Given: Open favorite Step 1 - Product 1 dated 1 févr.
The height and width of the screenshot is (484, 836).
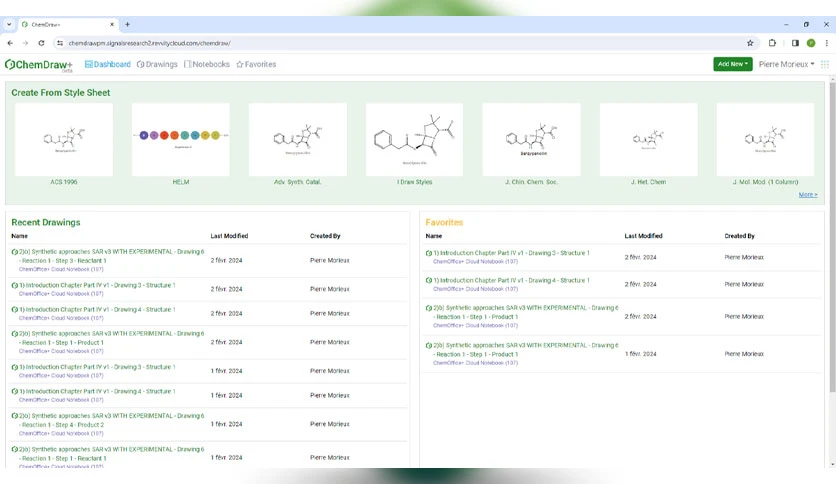Looking at the screenshot, I should coord(526,350).
